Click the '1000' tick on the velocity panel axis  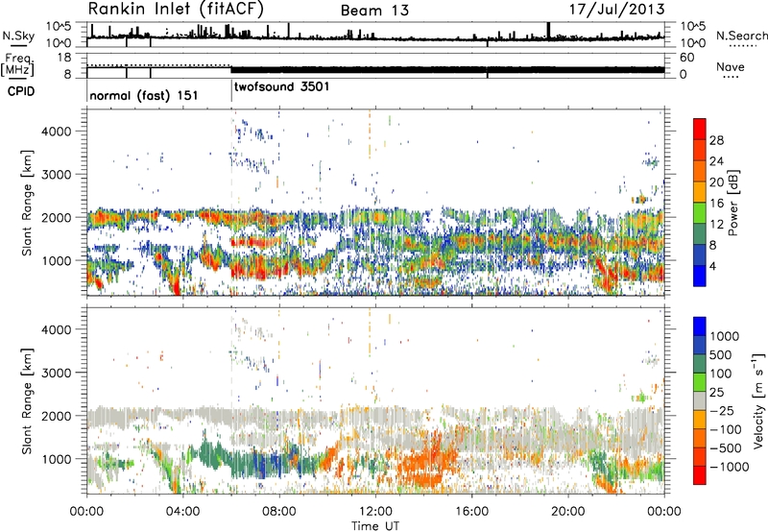tap(56, 459)
